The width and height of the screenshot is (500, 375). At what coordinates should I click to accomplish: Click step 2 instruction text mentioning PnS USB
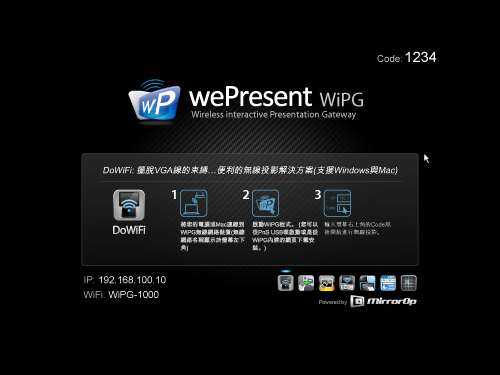[285, 236]
